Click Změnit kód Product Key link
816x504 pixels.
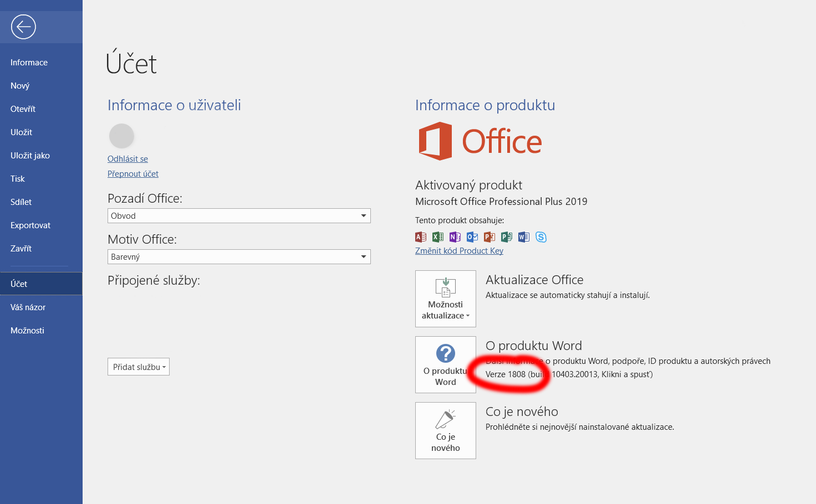click(x=459, y=251)
